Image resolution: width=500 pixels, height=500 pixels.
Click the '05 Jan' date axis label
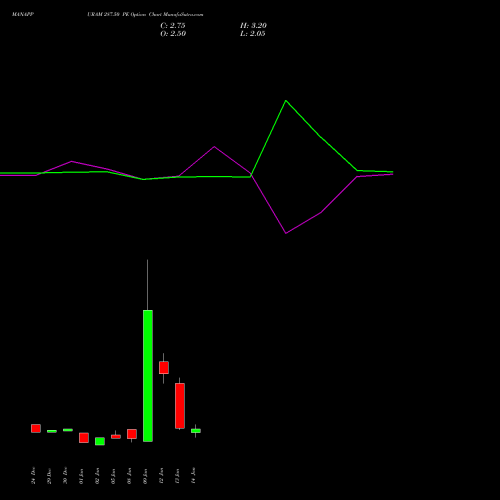click(113, 476)
